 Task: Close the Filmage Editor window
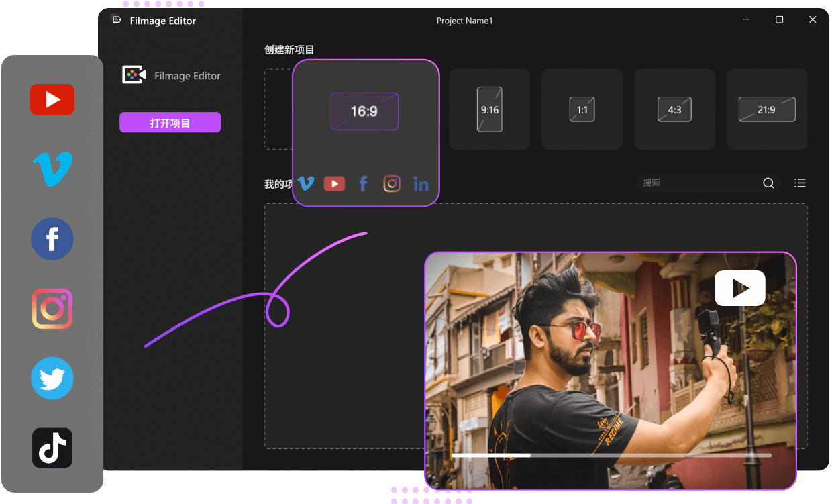(x=813, y=20)
